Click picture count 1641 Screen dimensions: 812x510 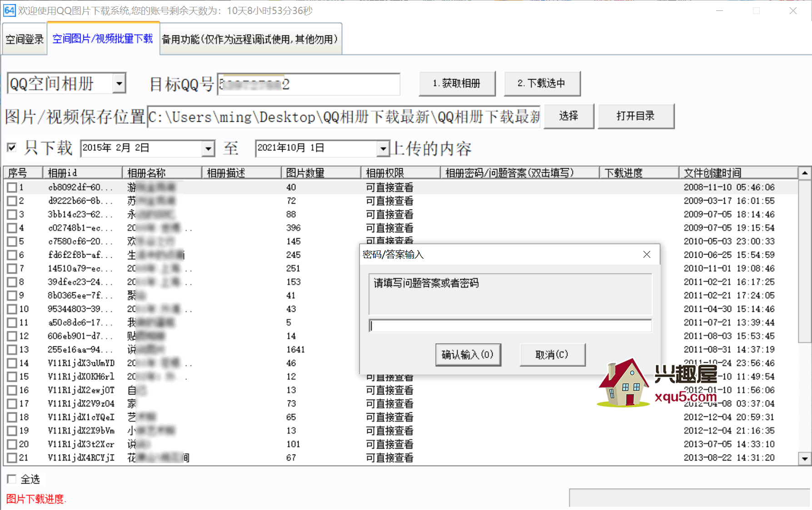296,350
